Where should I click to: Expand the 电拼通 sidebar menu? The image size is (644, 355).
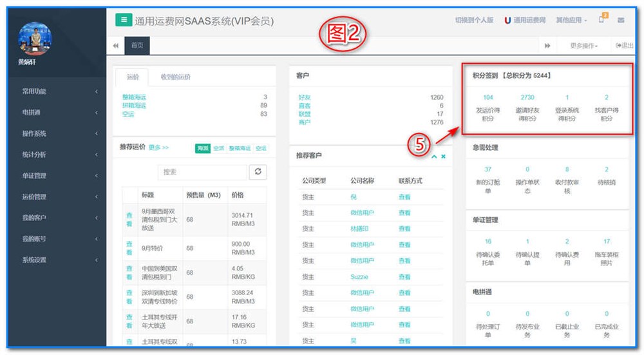57,112
